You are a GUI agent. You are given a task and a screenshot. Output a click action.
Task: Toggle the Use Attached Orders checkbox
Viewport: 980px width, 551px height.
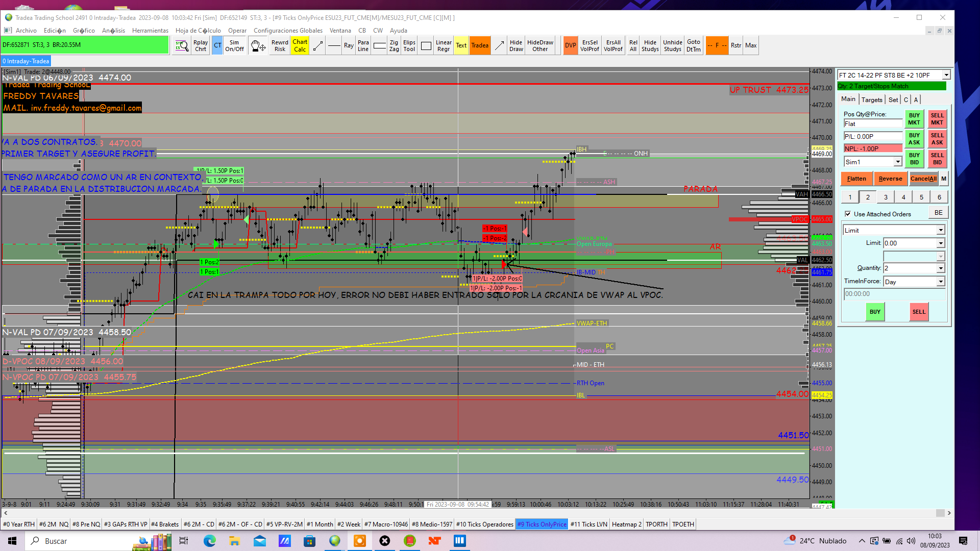pos(848,214)
